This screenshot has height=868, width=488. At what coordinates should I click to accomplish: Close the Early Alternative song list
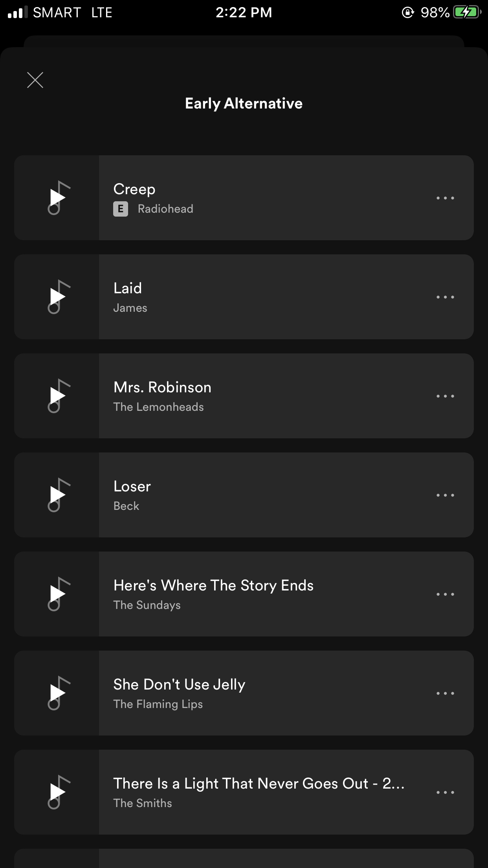tap(35, 80)
